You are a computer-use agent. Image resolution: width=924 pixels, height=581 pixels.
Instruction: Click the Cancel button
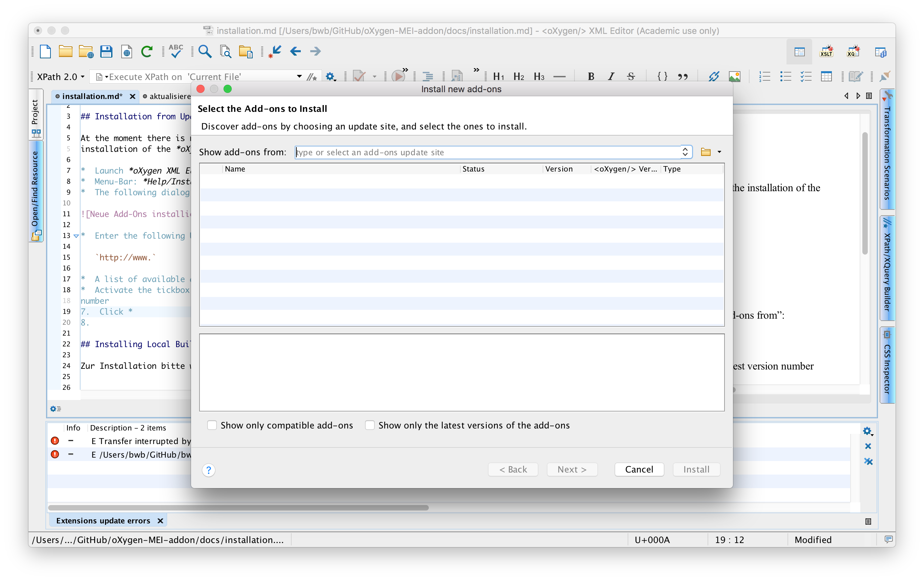(x=638, y=469)
